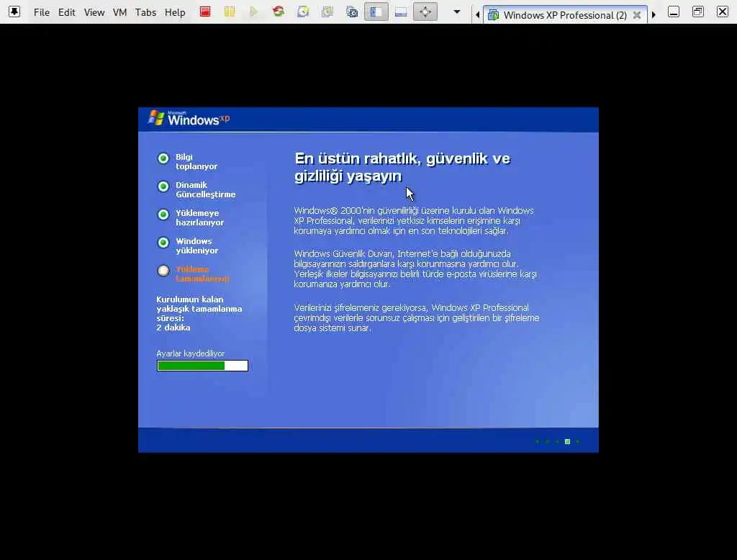Click the heading 'En üstün rahatlık, güvenlik ve'
The width and height of the screenshot is (737, 560).
coord(402,158)
